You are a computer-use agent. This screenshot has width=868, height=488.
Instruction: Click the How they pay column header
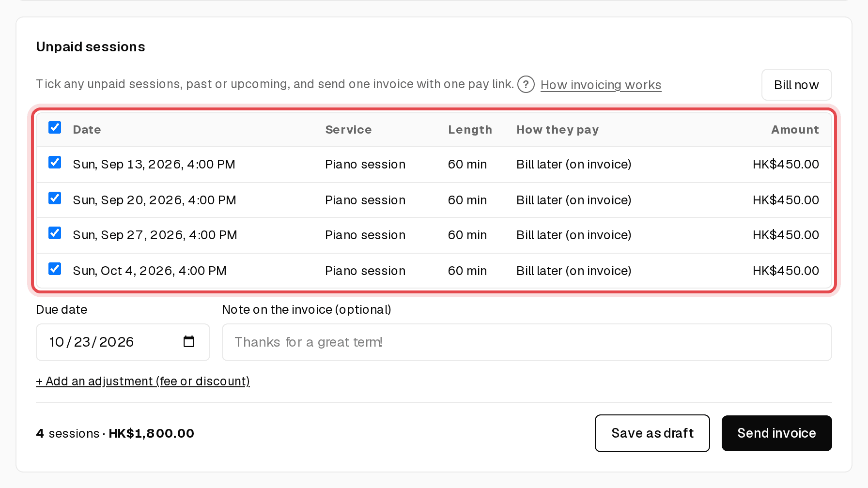[x=558, y=130]
